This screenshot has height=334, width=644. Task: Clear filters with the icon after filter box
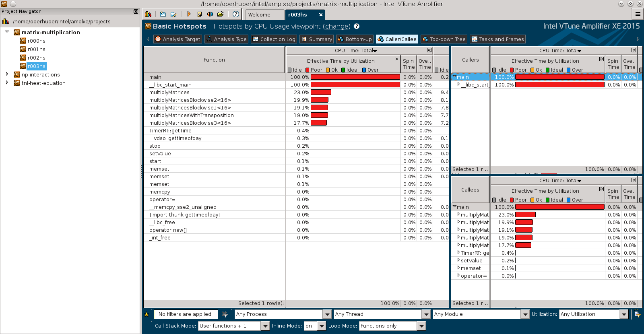tap(225, 314)
